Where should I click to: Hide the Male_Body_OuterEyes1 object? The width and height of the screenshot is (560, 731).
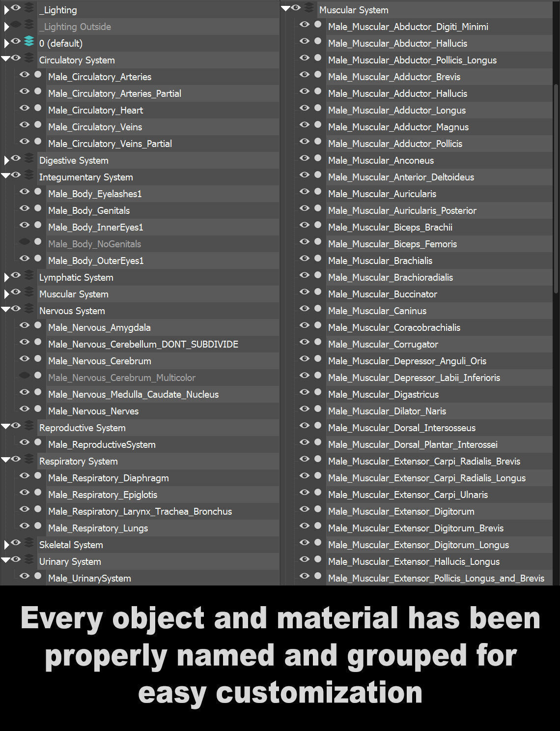pyautogui.click(x=25, y=259)
